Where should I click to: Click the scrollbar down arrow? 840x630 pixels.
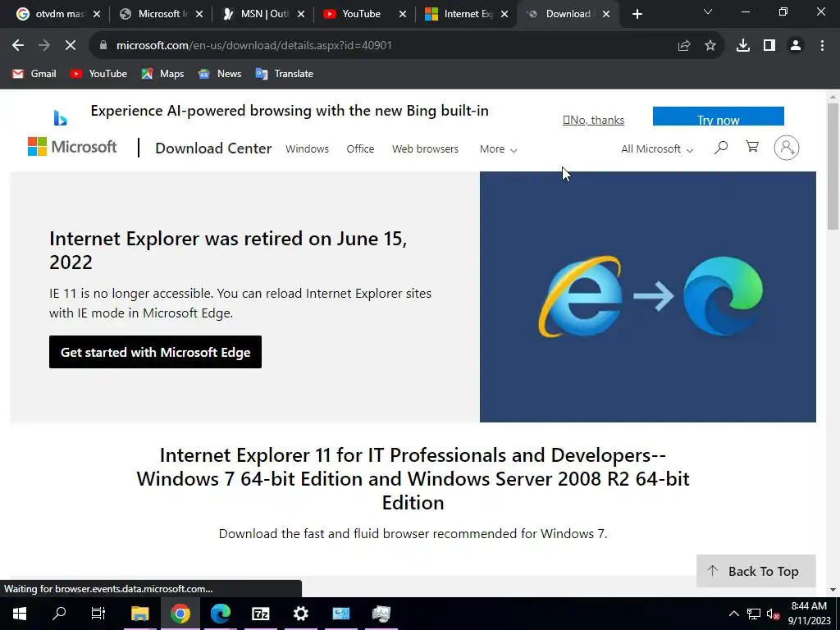click(833, 590)
